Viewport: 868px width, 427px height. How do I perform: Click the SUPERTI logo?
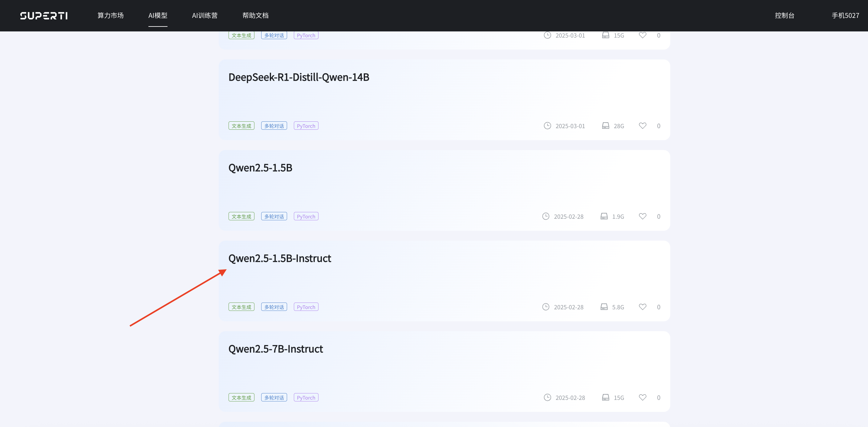pyautogui.click(x=43, y=15)
